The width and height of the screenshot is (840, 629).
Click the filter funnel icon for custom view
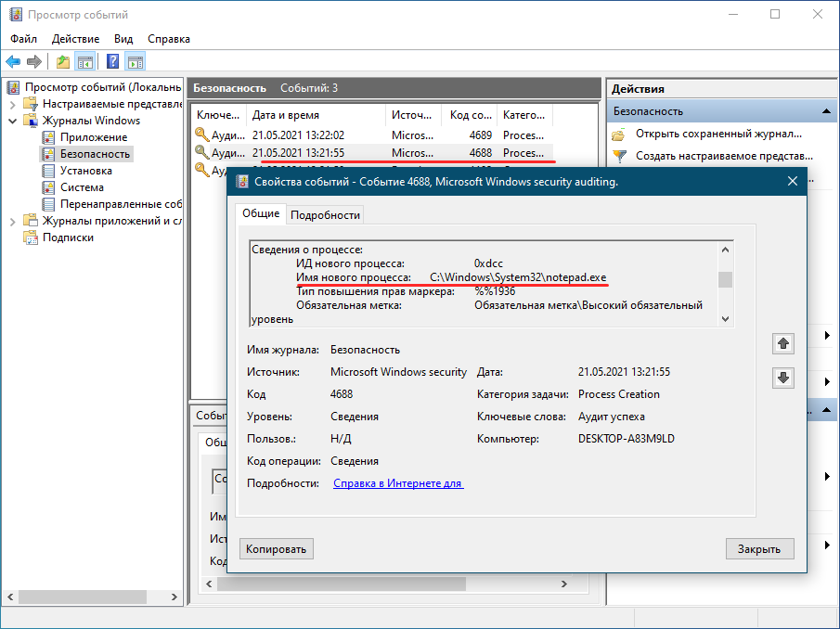tap(619, 156)
